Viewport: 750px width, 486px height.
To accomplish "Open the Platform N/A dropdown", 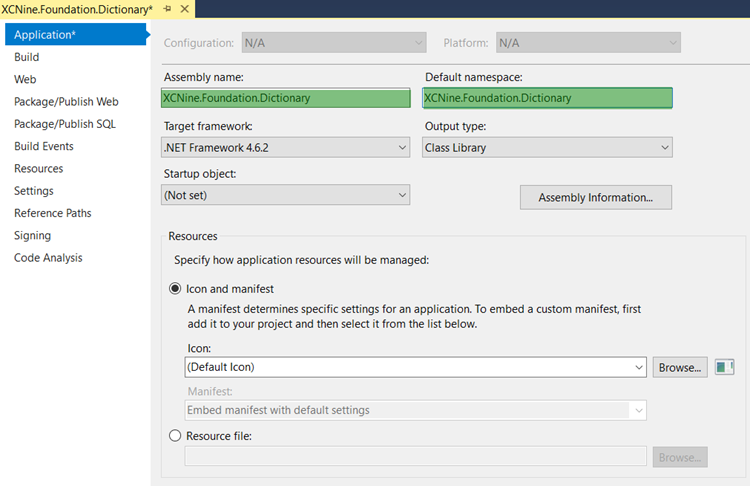I will point(588,43).
